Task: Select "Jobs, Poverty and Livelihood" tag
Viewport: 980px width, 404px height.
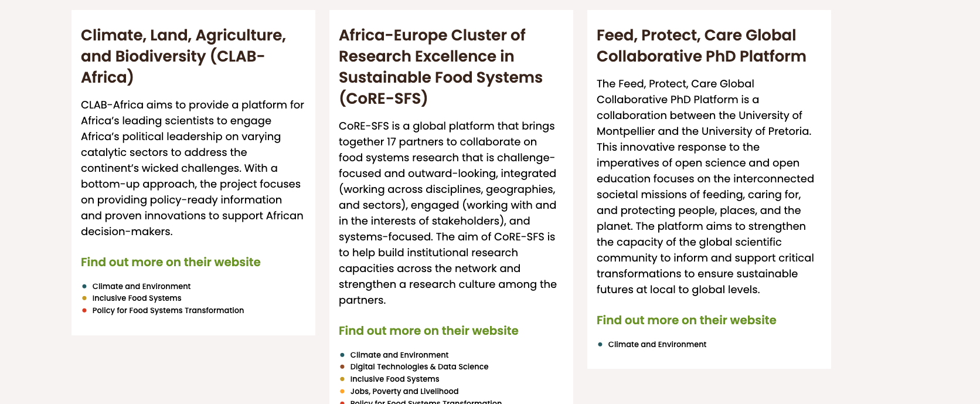Action: click(404, 391)
